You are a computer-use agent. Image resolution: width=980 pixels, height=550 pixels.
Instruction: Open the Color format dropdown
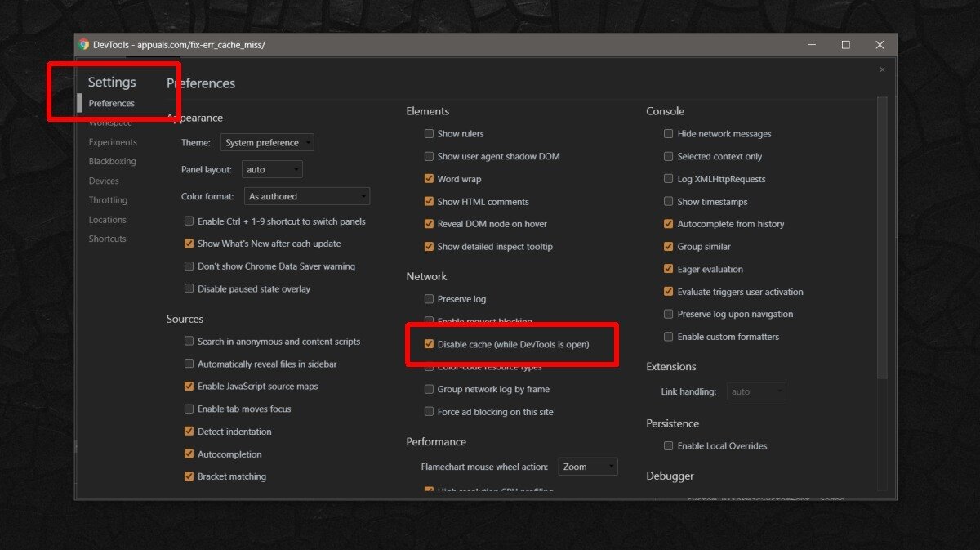pos(306,196)
